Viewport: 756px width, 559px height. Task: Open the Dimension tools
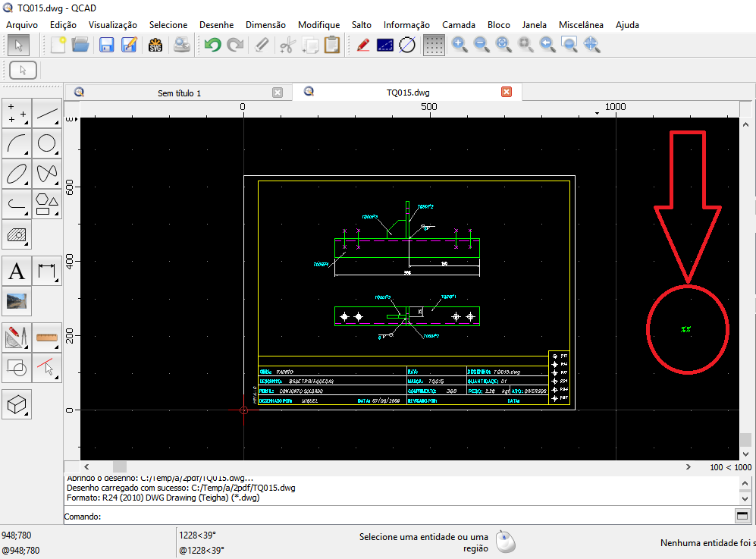[47, 271]
